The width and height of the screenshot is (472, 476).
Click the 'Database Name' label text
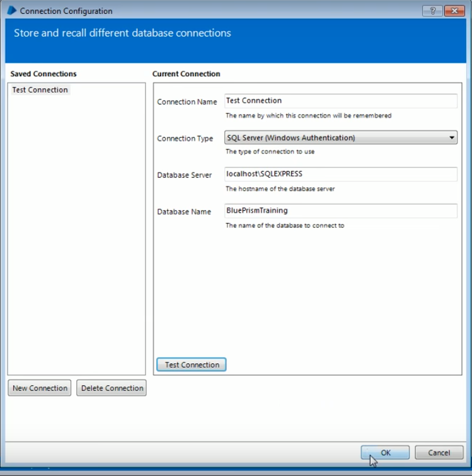point(183,212)
